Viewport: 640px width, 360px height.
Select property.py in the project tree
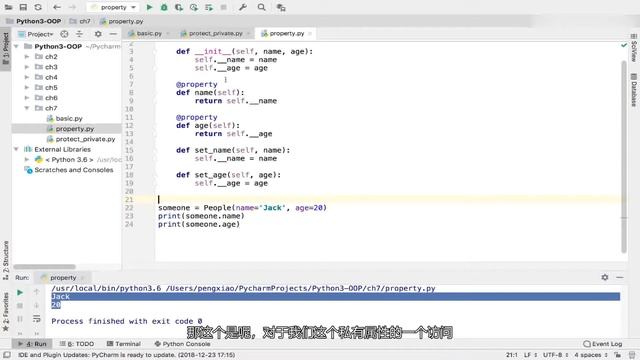pos(70,129)
